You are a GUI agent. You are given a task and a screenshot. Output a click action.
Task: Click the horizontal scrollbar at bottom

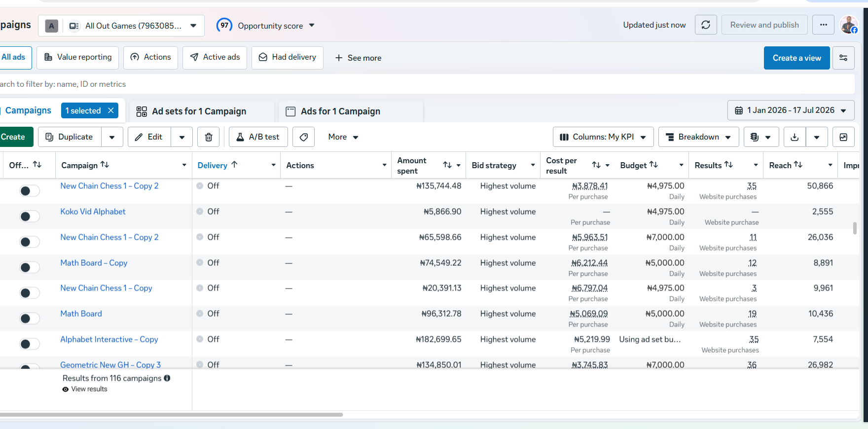coord(170,415)
